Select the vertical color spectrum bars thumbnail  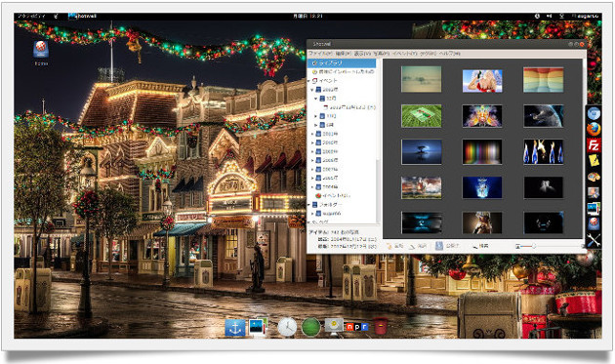point(482,152)
